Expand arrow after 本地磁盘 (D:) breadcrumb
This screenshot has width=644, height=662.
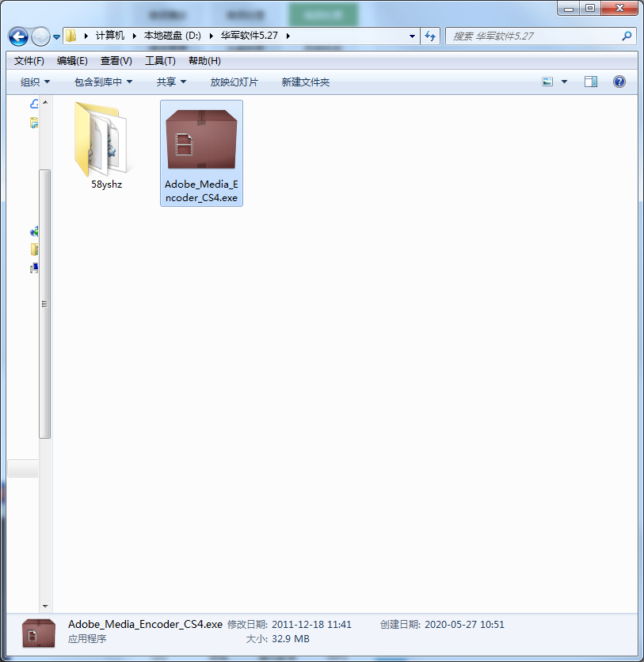pyautogui.click(x=211, y=36)
